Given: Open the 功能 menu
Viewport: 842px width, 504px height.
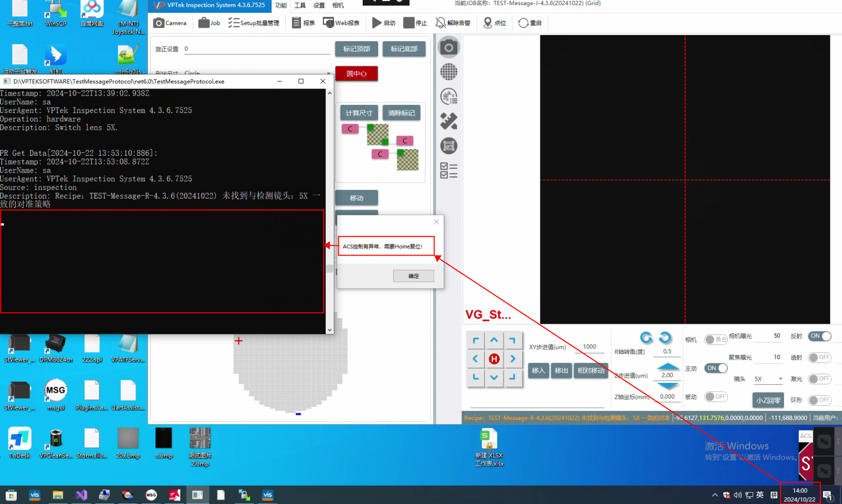Looking at the screenshot, I should click(x=281, y=6).
